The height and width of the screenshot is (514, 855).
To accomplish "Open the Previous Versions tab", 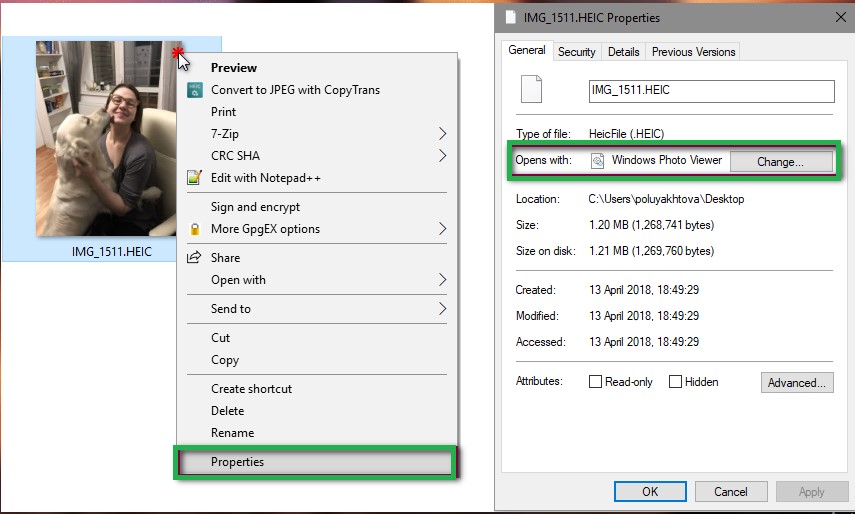I will 693,52.
